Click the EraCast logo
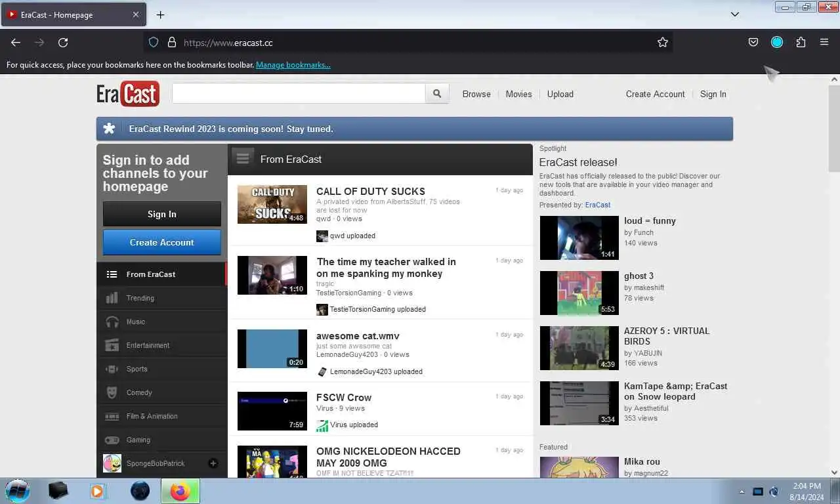The image size is (840, 504). tap(128, 94)
